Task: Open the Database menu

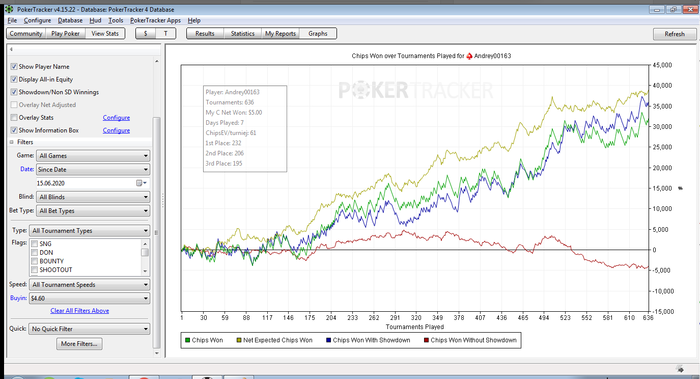Action: coord(70,21)
